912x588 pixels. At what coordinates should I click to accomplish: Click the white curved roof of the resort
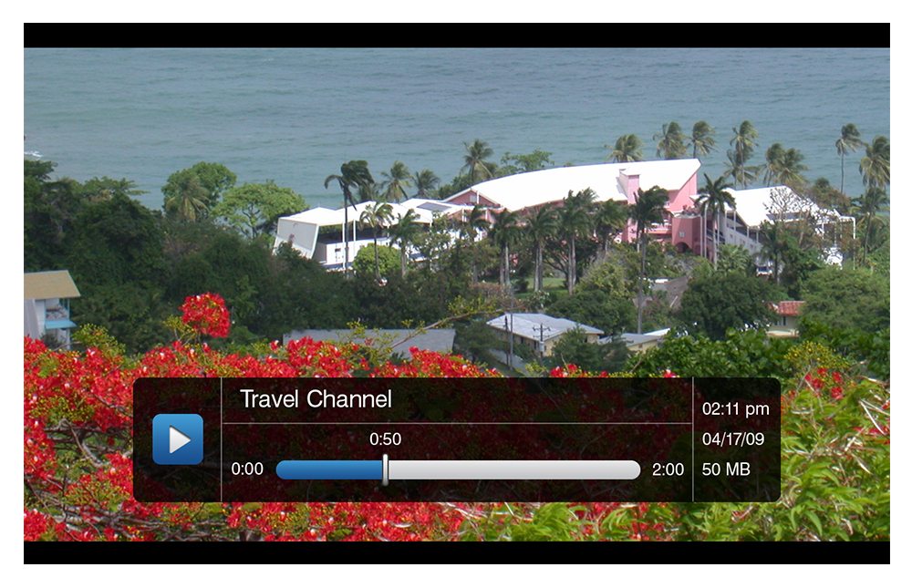(565, 182)
